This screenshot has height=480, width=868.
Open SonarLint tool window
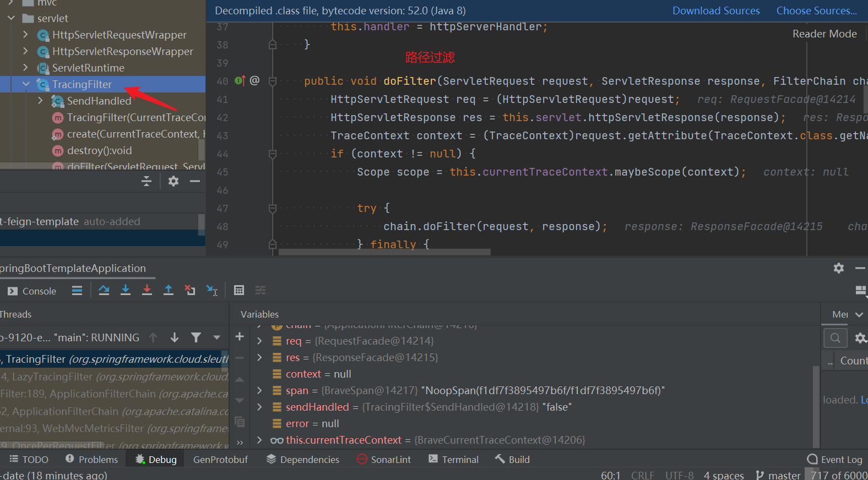(383, 460)
